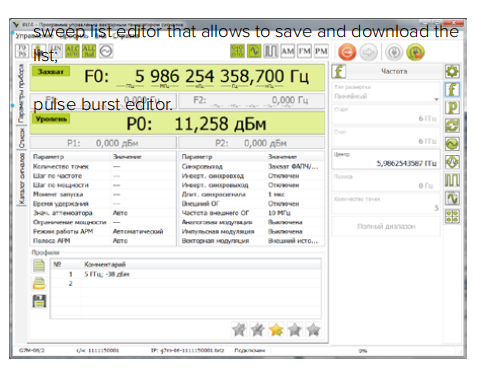The image size is (487, 373).
Task: Click the Полный диапазон button
Action: click(x=386, y=226)
